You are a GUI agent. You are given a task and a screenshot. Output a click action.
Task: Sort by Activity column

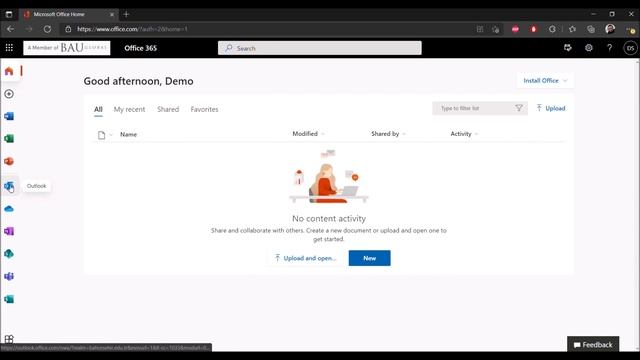pos(464,134)
